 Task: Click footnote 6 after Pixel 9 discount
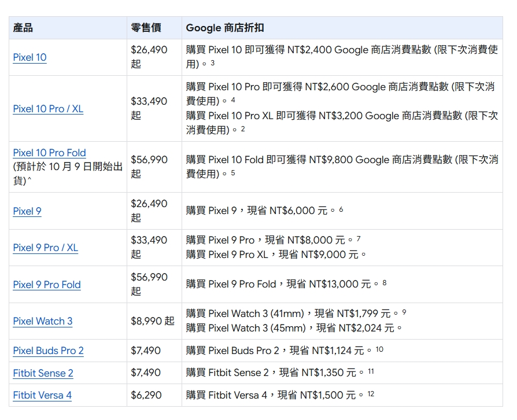coord(341,209)
